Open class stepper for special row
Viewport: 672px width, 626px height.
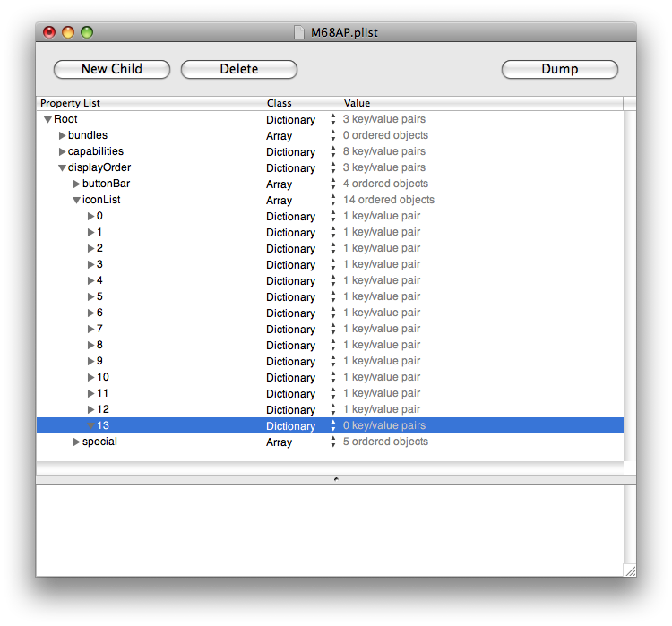point(333,442)
